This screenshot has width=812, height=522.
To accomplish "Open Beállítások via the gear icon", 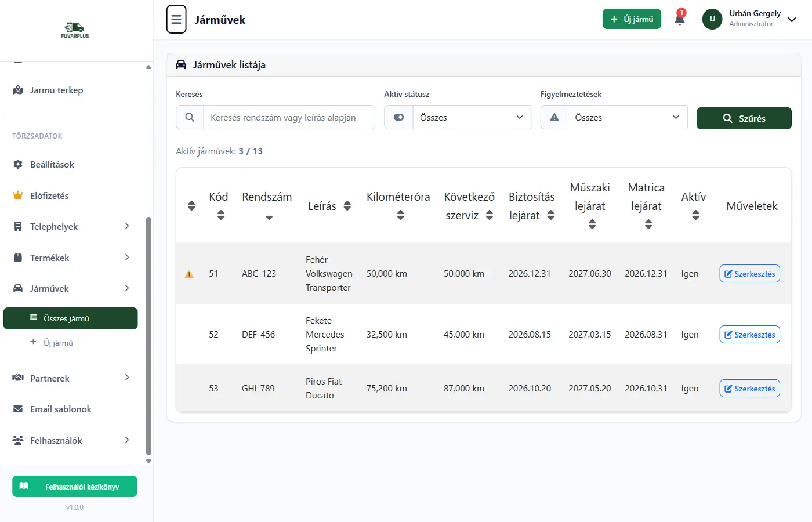I will coord(18,164).
